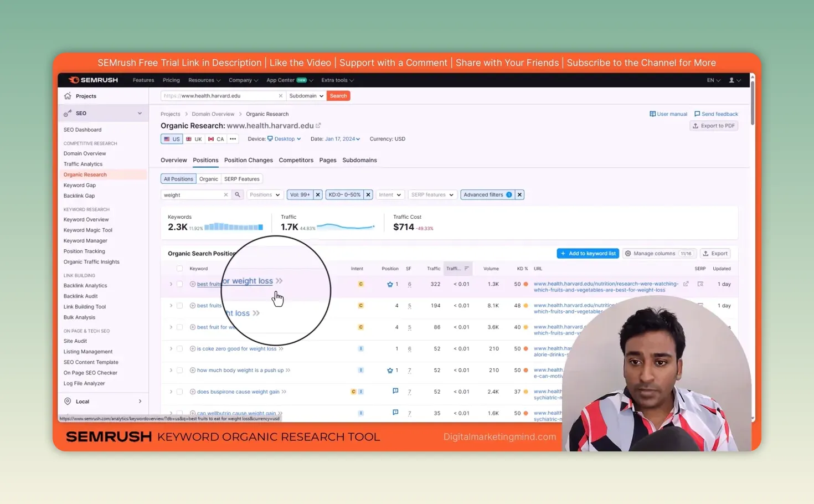Select the US database flag
The height and width of the screenshot is (504, 814).
172,139
